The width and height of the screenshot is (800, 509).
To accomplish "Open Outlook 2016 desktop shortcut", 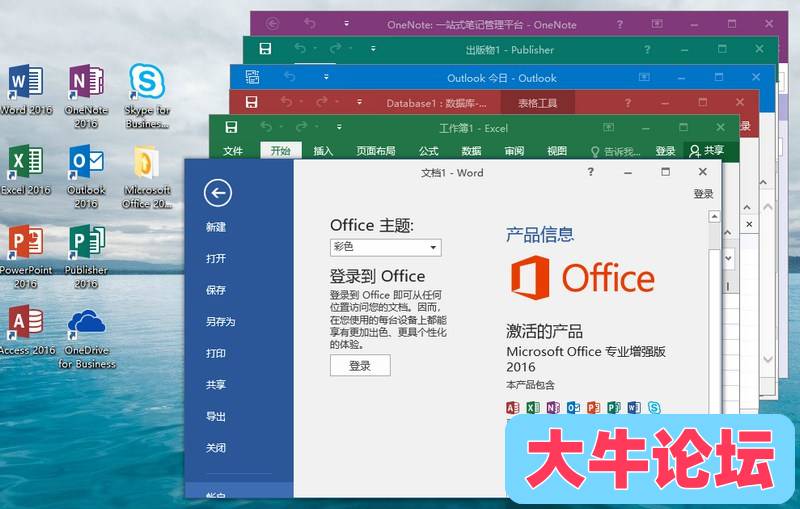I will 86,176.
